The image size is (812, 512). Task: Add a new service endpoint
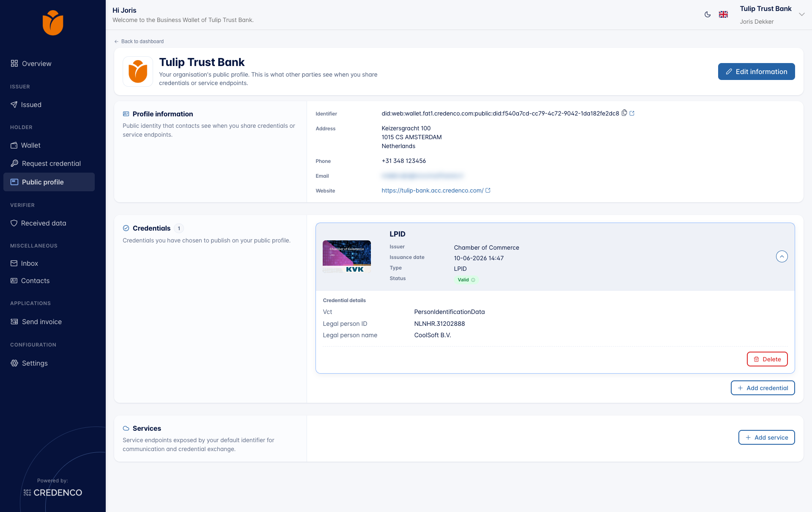(766, 438)
